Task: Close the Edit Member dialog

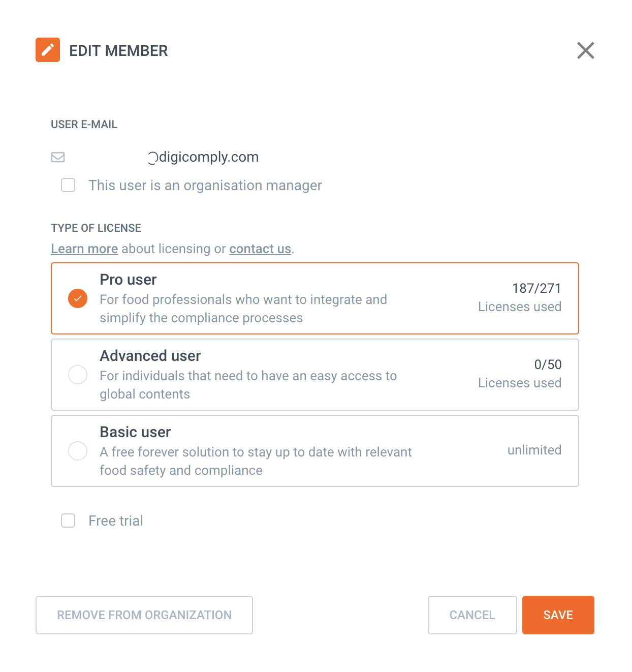Action: [585, 50]
